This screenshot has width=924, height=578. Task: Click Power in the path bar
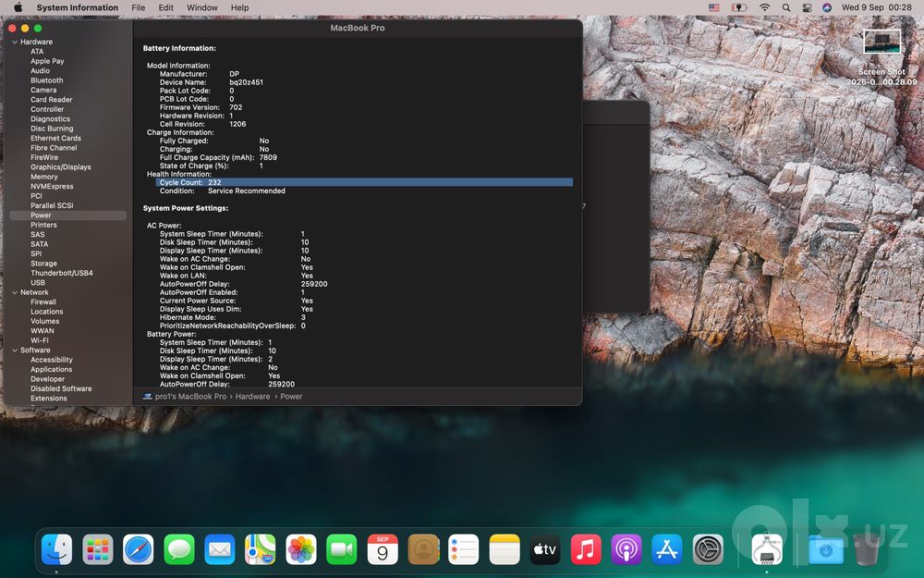pos(291,397)
